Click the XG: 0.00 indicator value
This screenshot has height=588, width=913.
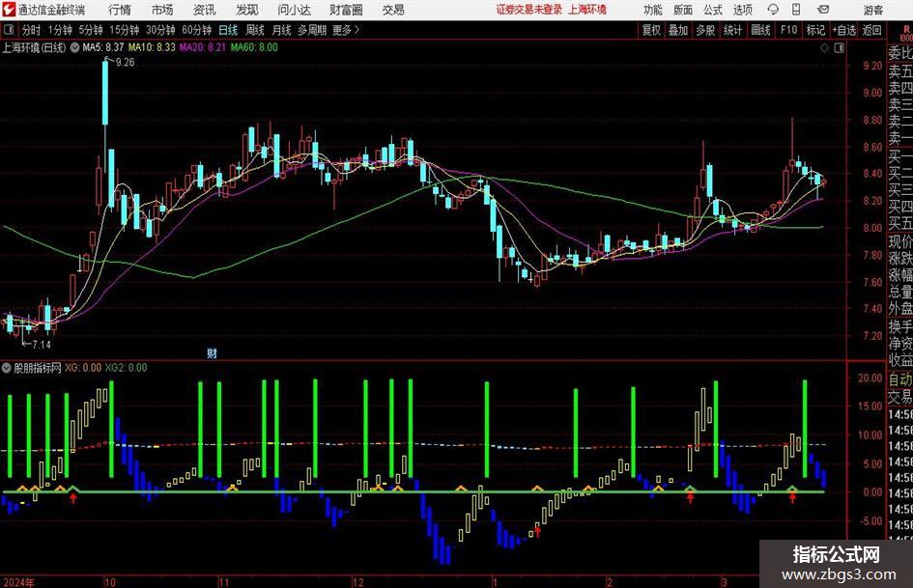click(83, 368)
